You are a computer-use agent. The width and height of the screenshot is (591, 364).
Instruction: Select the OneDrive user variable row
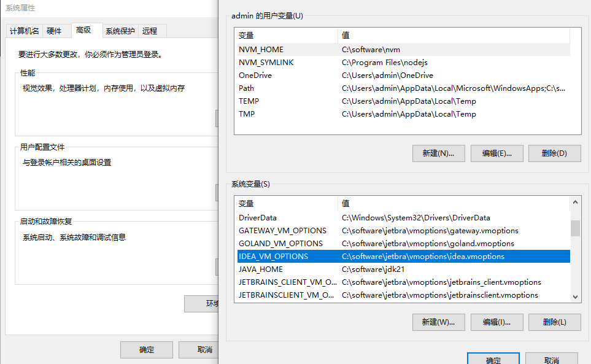point(255,76)
